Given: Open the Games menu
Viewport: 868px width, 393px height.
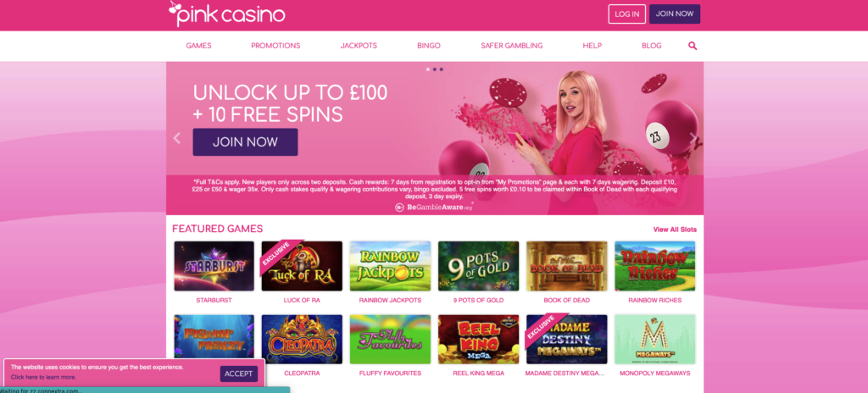Looking at the screenshot, I should (x=198, y=46).
